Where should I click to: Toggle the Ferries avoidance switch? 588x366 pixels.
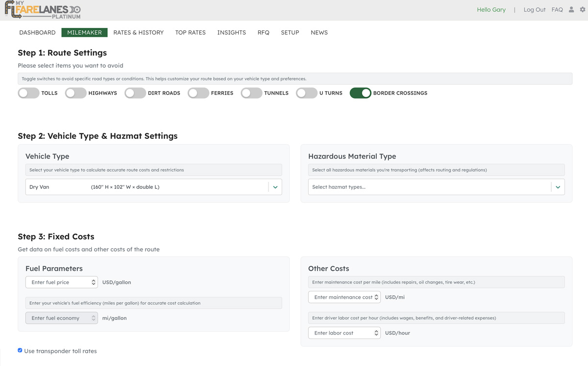pos(198,93)
